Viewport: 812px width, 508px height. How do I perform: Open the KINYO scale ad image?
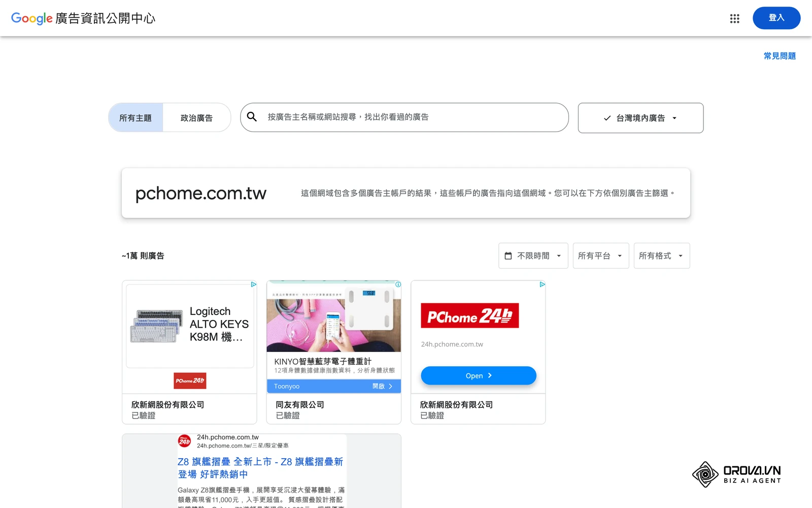[334, 316]
